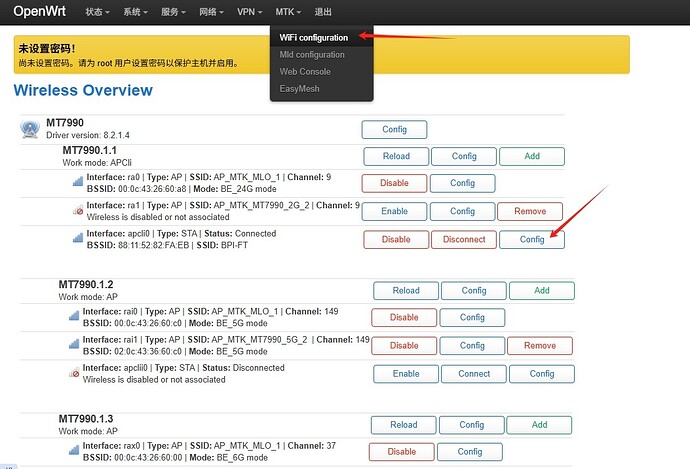Disable the rai1 interface
Viewport: 690px width, 469px height.
pos(404,345)
